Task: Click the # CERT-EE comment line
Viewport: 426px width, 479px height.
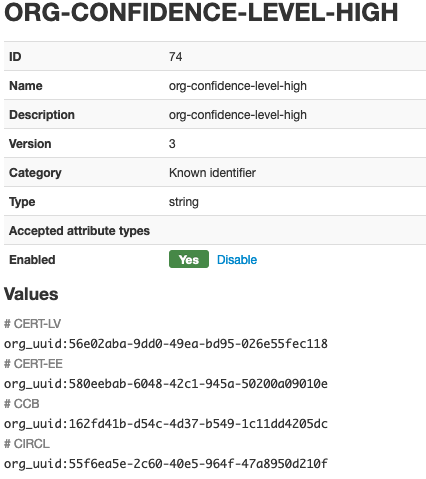Action: coord(33,364)
